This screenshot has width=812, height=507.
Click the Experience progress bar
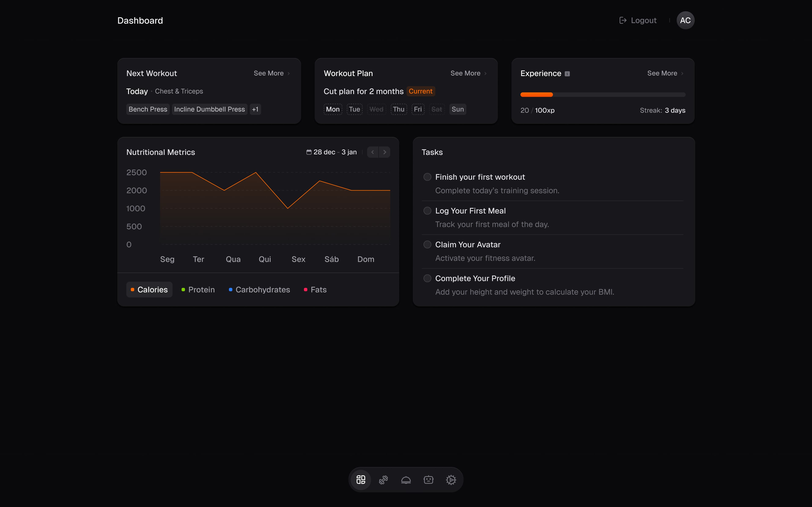(x=602, y=95)
